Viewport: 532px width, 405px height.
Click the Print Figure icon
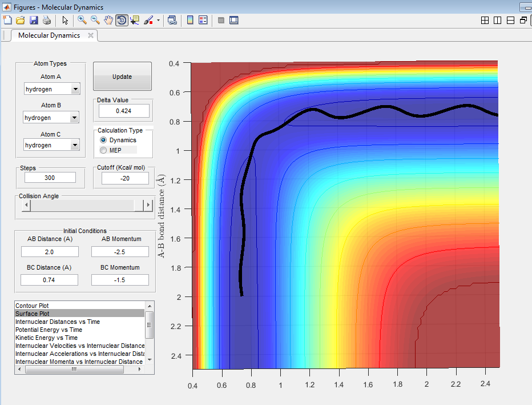(47, 20)
